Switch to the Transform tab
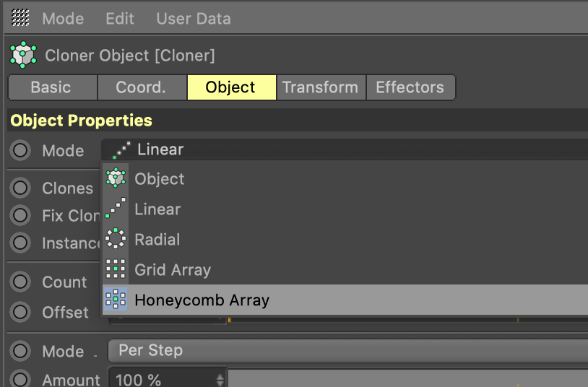The width and height of the screenshot is (588, 387). [x=320, y=87]
